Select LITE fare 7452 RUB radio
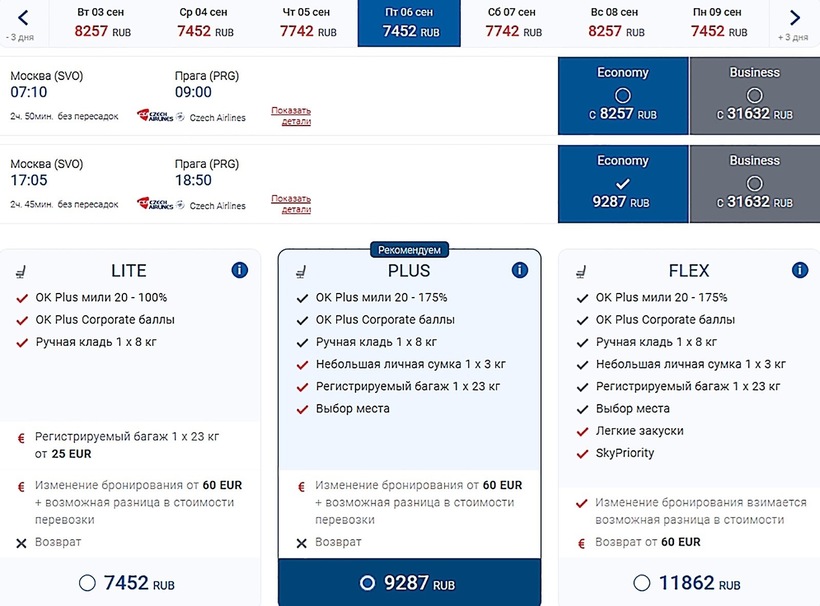The height and width of the screenshot is (606, 820). 87,583
